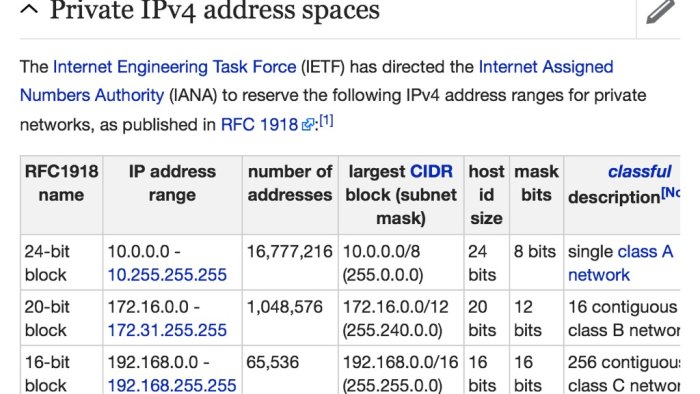Click the pencil edit section icon
The image size is (700, 394).
pyautogui.click(x=660, y=12)
